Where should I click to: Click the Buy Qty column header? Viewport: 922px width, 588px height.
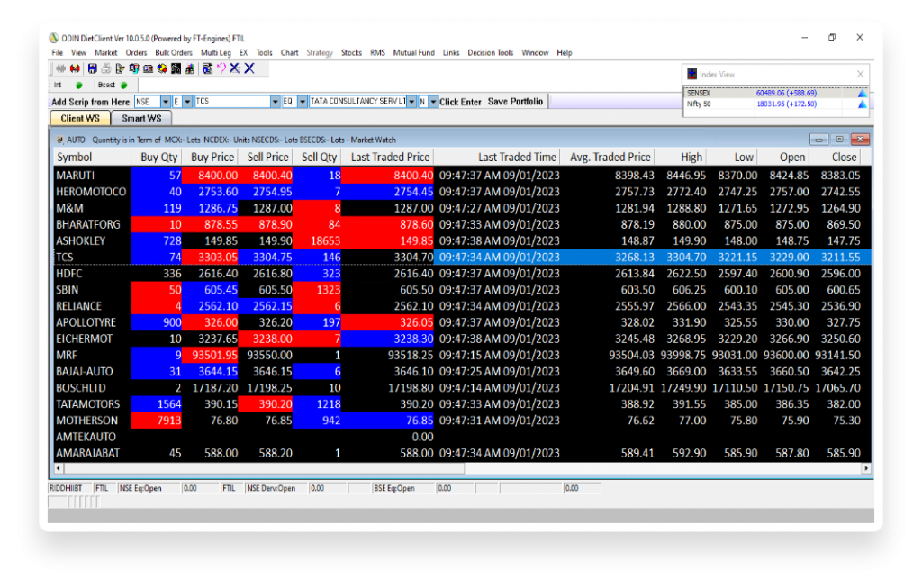click(x=158, y=157)
